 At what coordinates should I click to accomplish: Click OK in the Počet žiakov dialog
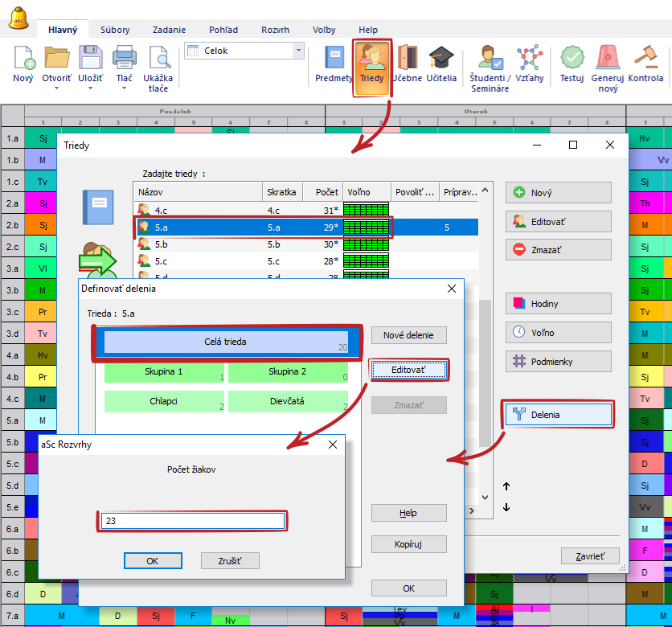click(x=153, y=561)
